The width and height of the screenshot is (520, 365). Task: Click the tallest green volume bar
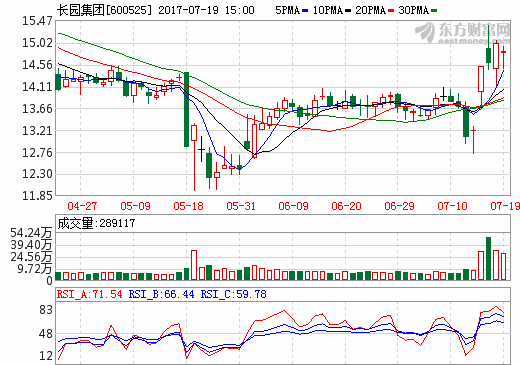(488, 258)
